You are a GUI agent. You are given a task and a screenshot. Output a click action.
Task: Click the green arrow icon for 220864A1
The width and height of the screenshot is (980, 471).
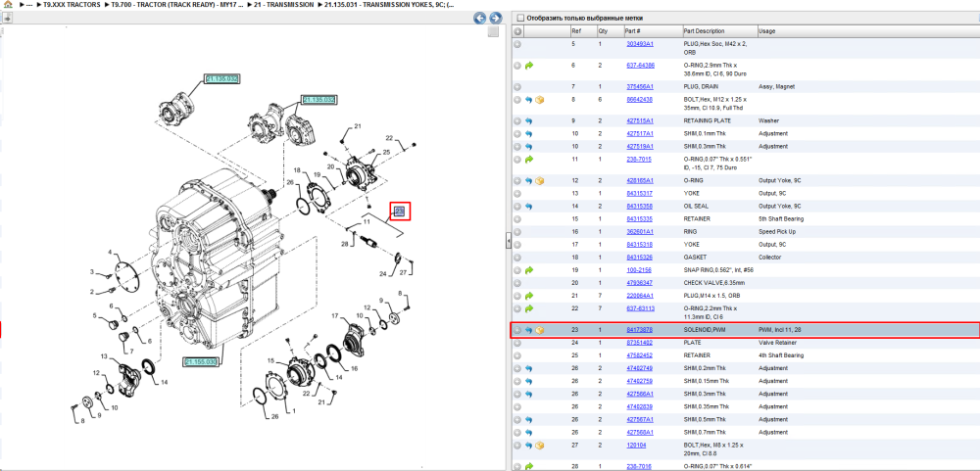click(x=529, y=296)
